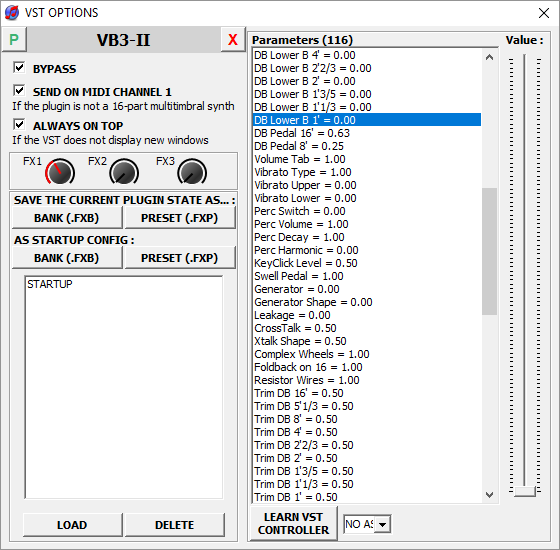Click the parameter list scrollbar thumb
Screen dimensions: 560x550
point(489,251)
